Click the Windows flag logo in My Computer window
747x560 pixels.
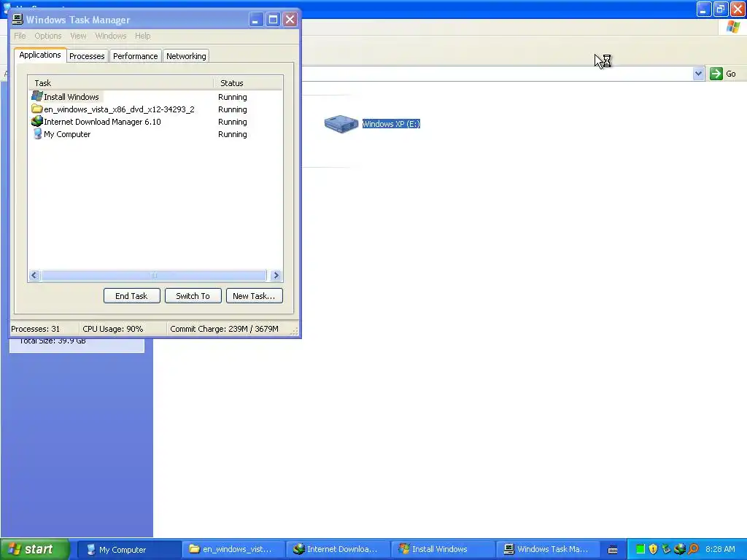[x=733, y=27]
